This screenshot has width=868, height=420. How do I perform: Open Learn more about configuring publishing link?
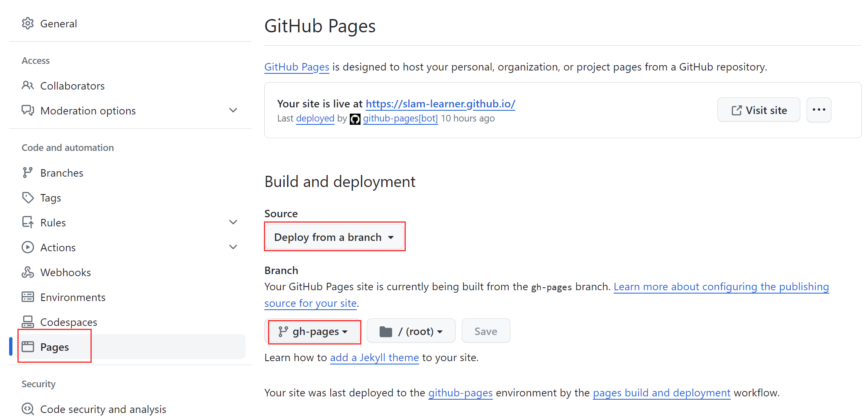[x=721, y=287]
